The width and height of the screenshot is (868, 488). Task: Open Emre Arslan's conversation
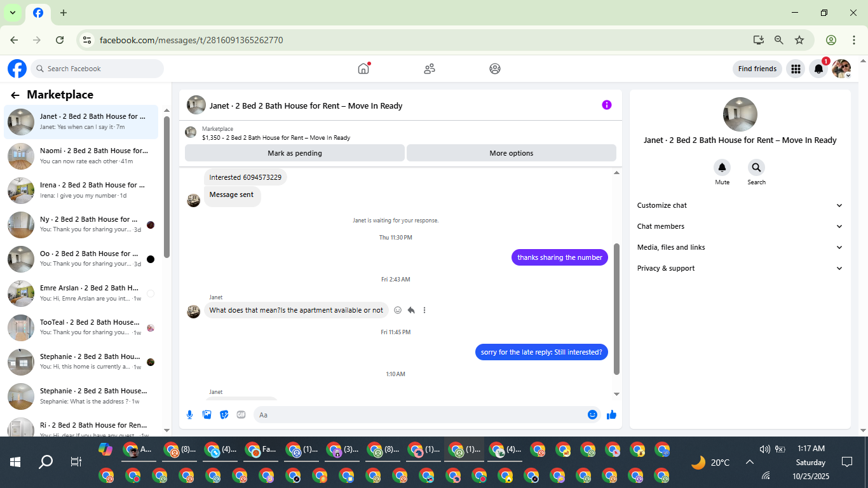tap(81, 293)
